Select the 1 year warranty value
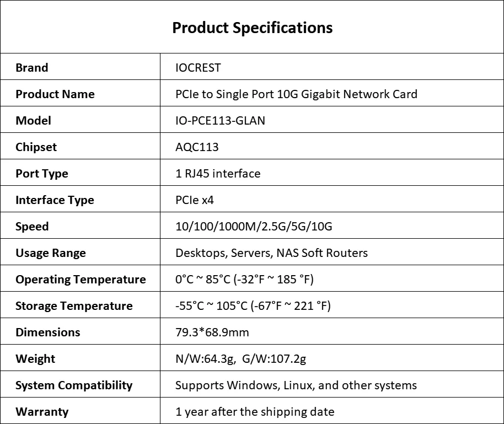The image size is (504, 424). tap(255, 412)
